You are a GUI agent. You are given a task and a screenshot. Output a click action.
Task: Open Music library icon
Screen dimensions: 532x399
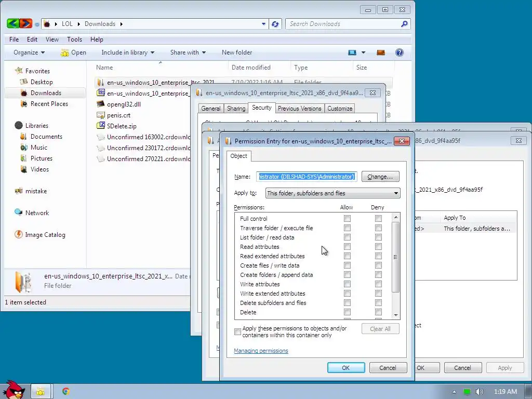(24, 147)
